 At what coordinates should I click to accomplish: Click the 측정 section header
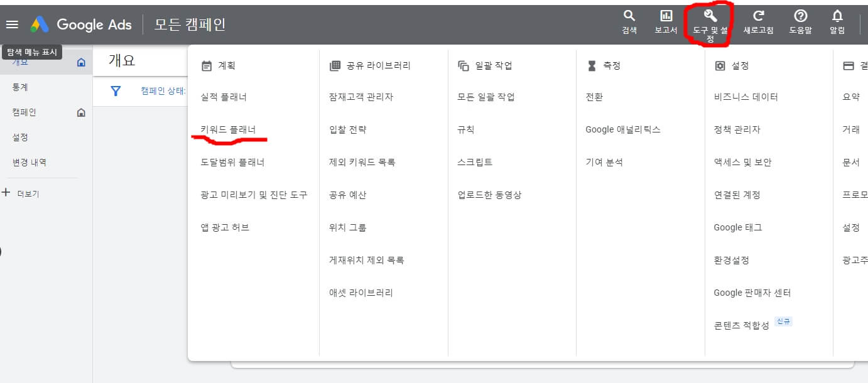coord(604,65)
